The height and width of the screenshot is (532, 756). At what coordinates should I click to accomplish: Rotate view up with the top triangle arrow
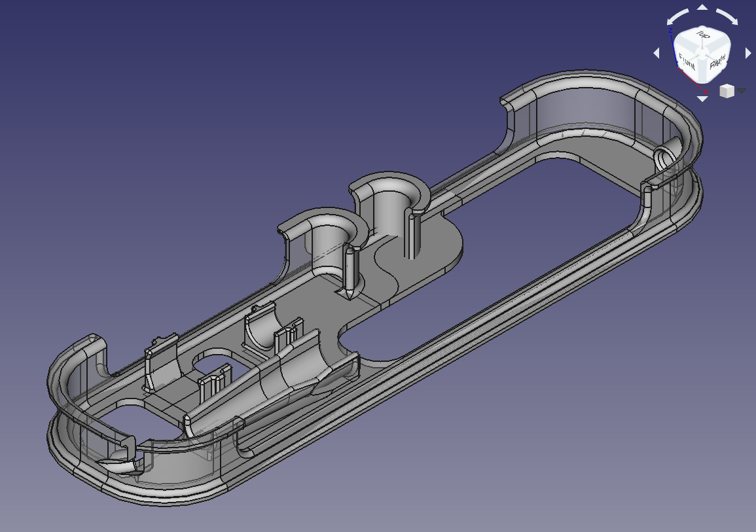pyautogui.click(x=702, y=7)
